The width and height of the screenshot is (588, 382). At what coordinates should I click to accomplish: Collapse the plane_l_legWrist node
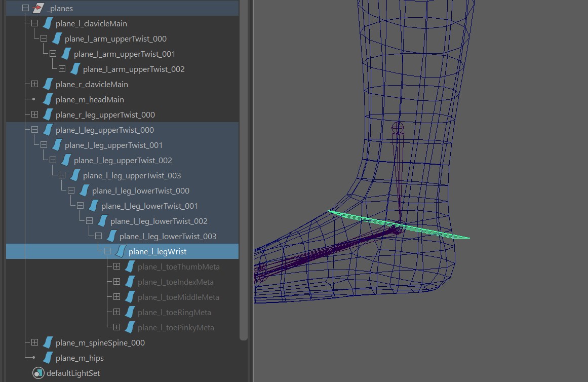[x=107, y=251]
